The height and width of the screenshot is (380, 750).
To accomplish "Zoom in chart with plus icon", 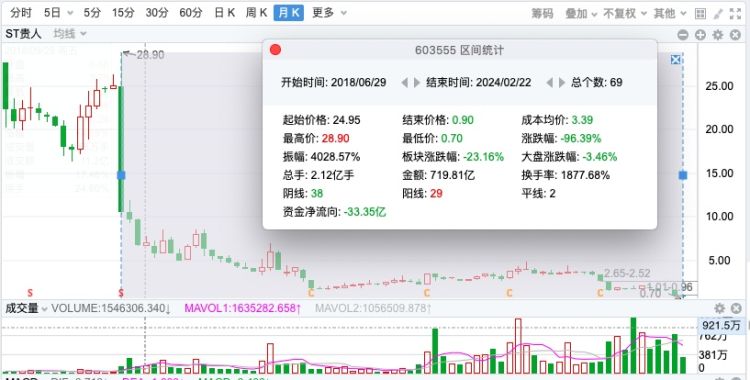I will click(700, 35).
